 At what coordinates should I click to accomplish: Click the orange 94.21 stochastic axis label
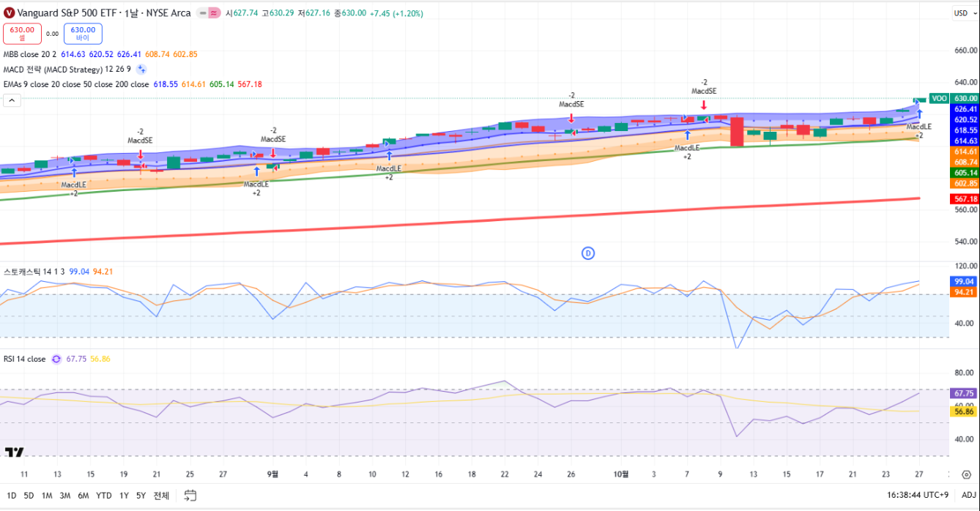click(965, 292)
